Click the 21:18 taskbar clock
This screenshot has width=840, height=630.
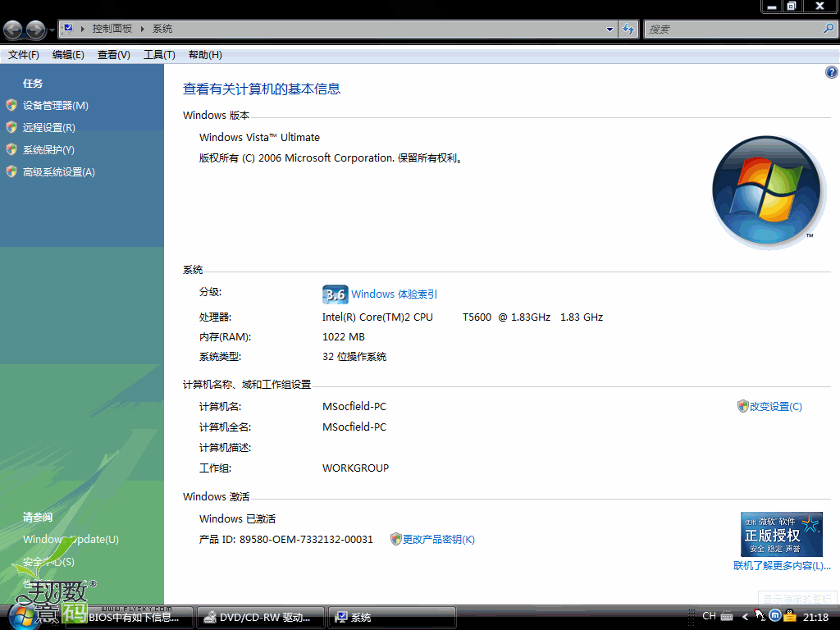(816, 617)
